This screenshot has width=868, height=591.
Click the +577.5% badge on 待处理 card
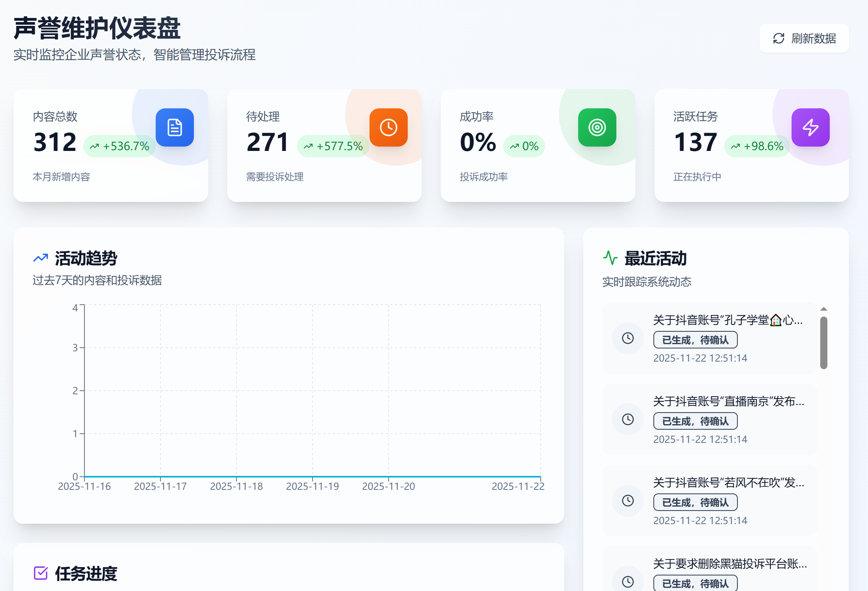[x=333, y=146]
